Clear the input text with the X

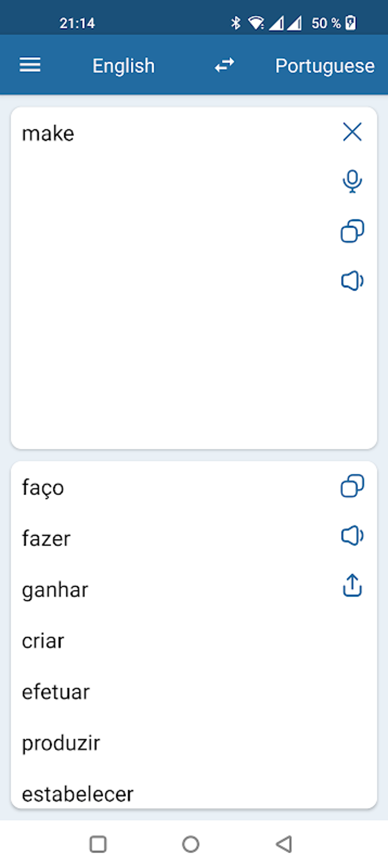352,132
